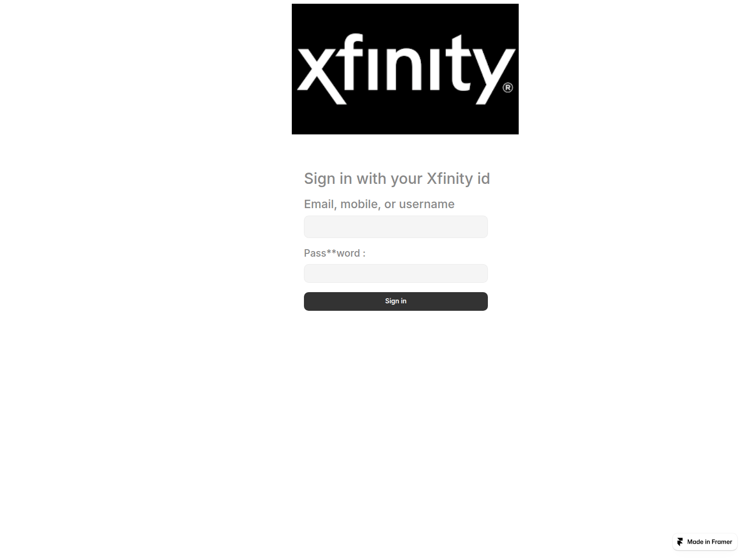Click the word 'id' ending the heading

tap(483, 178)
